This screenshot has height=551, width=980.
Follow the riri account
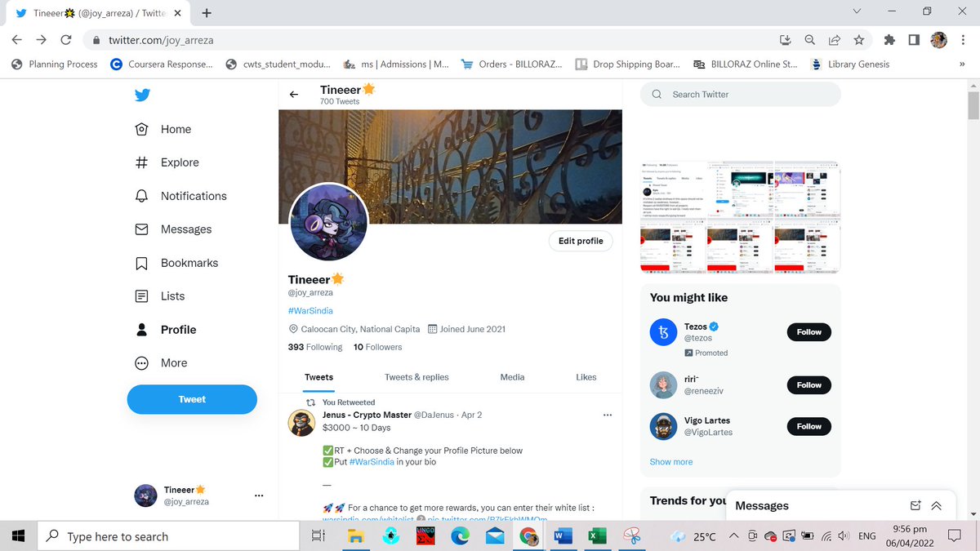(x=809, y=384)
